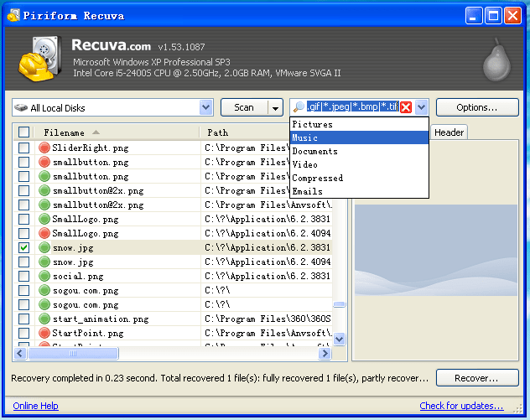Click the red X clear filter icon
The height and width of the screenshot is (420, 530).
pyautogui.click(x=406, y=107)
